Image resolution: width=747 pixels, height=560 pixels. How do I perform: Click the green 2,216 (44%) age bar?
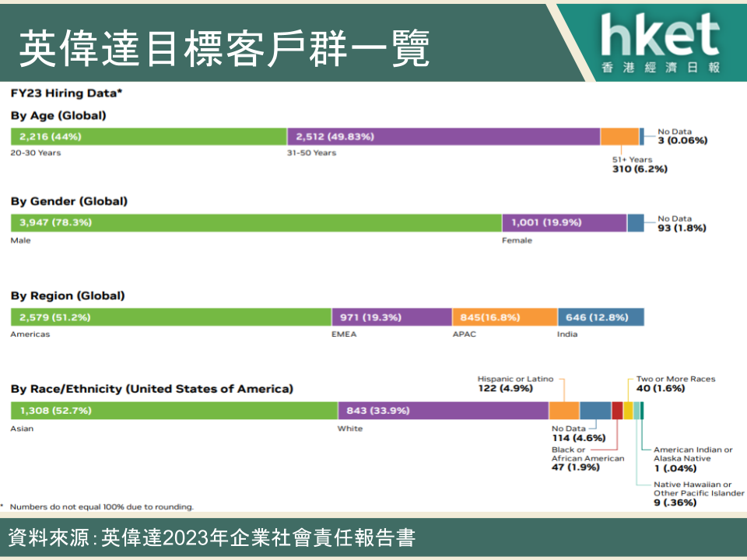coord(149,137)
